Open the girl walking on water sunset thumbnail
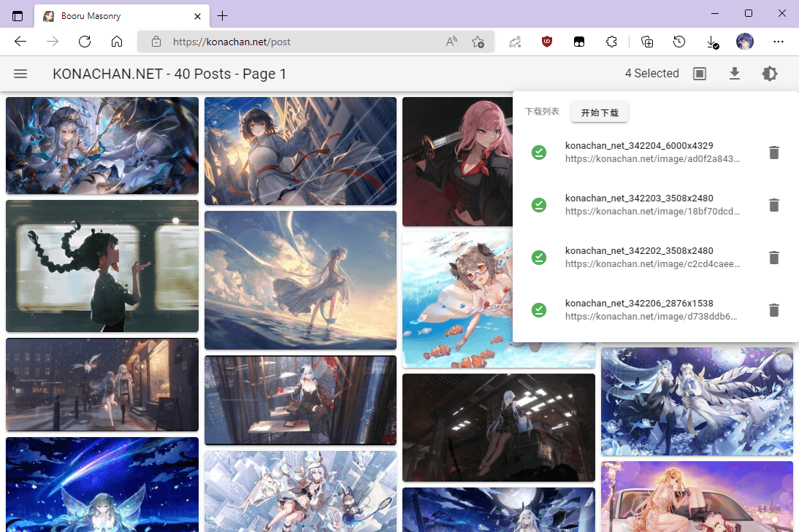 (x=300, y=280)
